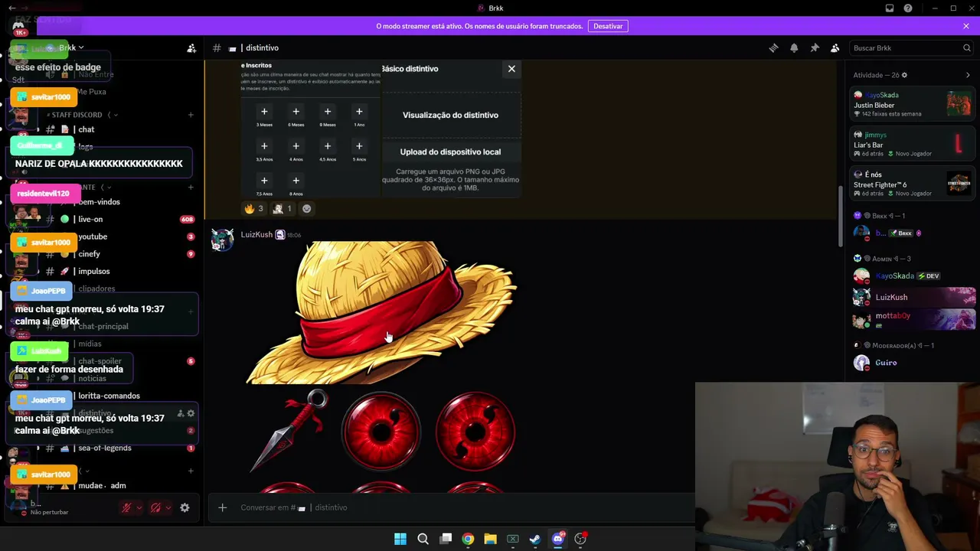Screen dimensions: 980x551
Task: Add a new reaction with smiley icon
Action: 307,208
